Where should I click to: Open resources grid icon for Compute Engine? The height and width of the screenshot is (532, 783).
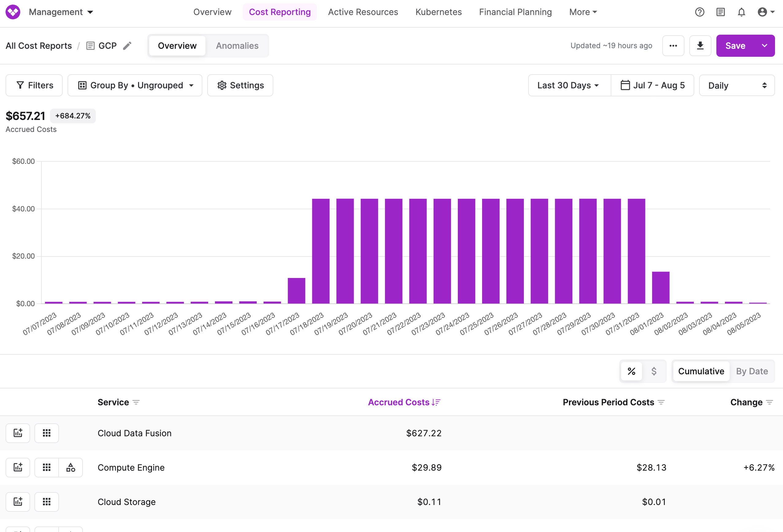click(x=46, y=467)
